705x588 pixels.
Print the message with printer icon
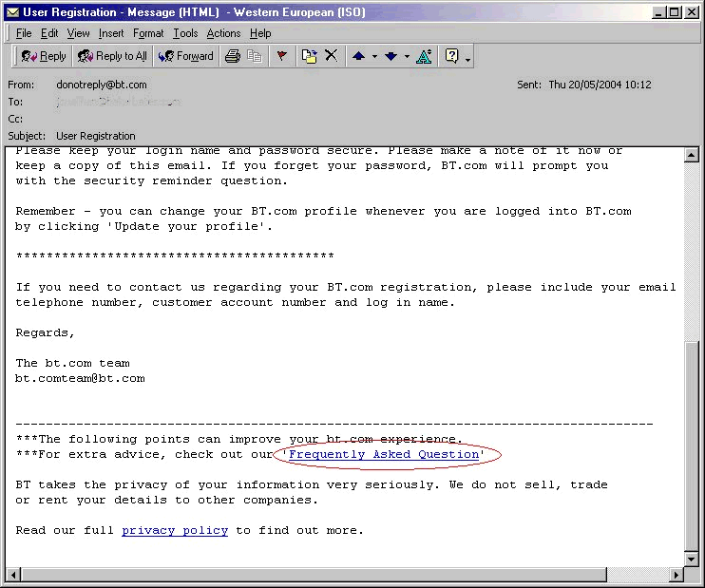point(233,56)
